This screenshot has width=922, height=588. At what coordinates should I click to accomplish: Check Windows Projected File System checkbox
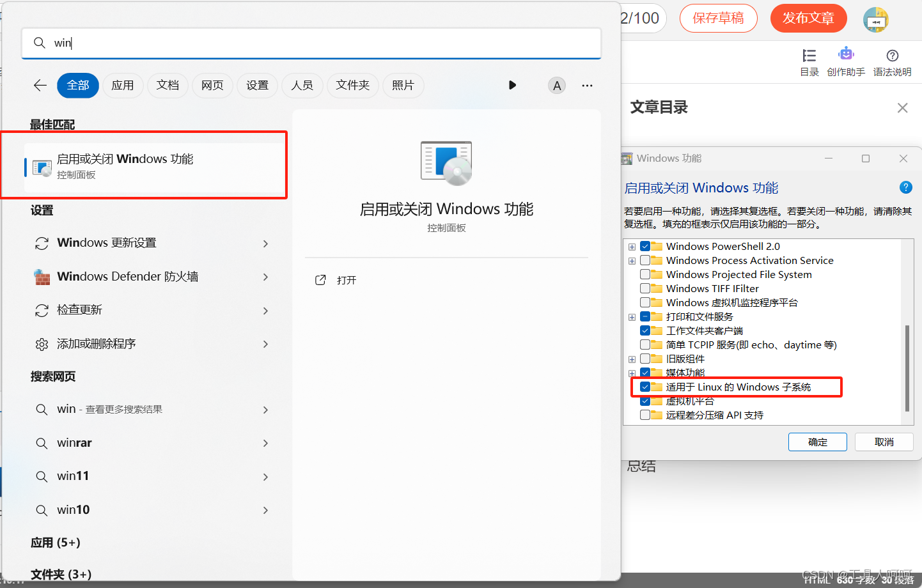pos(645,274)
